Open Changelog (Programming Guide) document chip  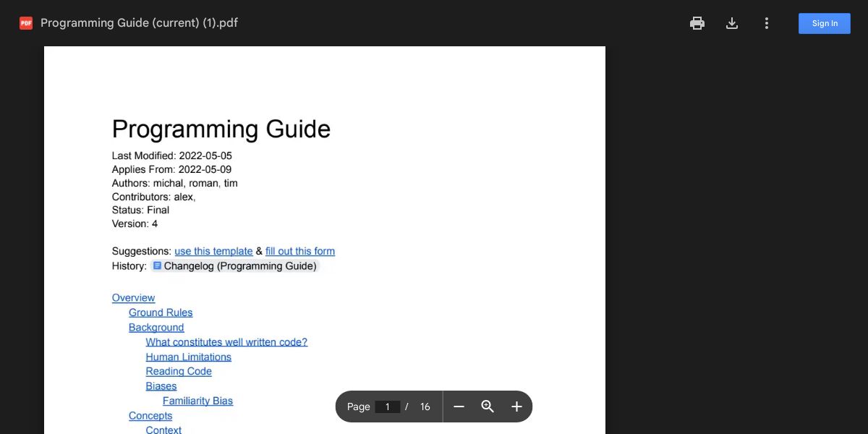click(234, 265)
